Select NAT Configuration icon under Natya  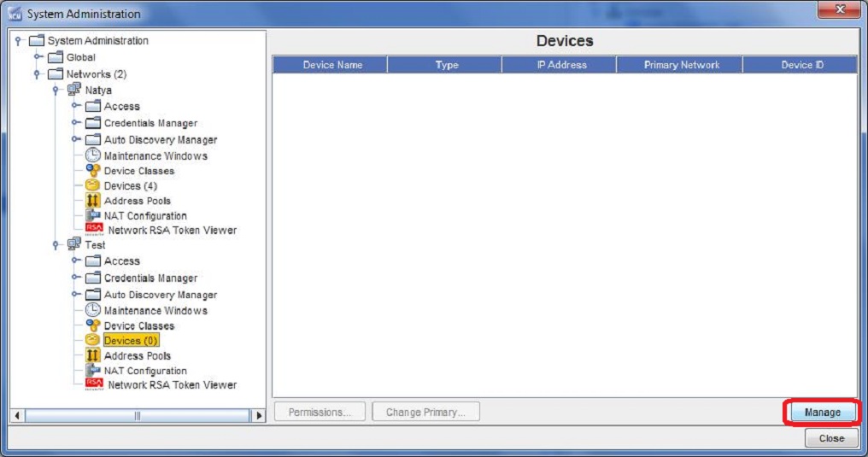pos(93,215)
